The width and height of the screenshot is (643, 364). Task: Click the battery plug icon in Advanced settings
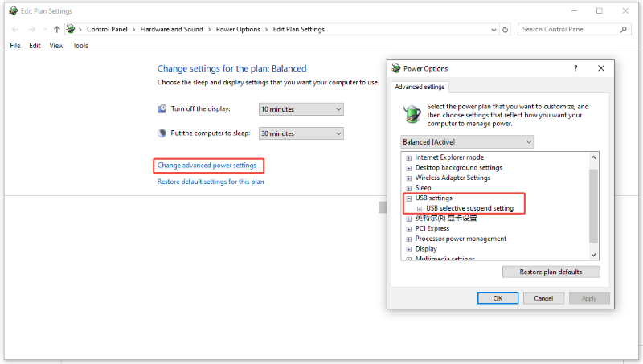(x=412, y=113)
